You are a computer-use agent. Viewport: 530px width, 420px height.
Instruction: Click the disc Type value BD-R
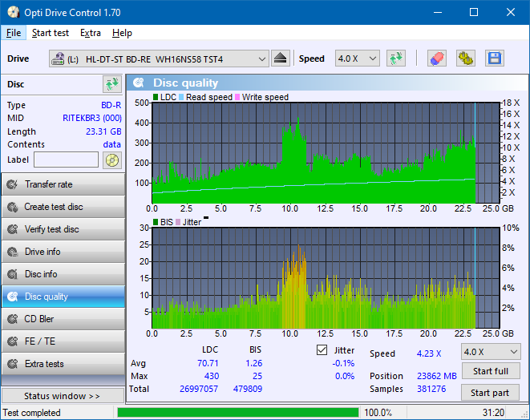(111, 105)
